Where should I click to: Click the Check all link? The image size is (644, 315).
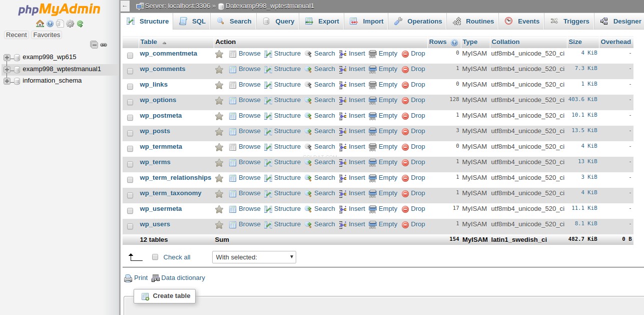[x=177, y=257]
